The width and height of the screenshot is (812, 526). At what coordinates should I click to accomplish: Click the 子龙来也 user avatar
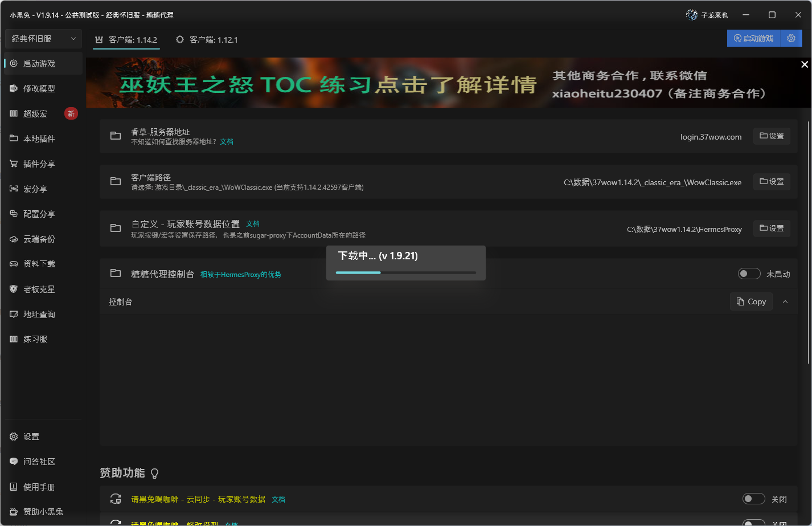[x=692, y=15]
